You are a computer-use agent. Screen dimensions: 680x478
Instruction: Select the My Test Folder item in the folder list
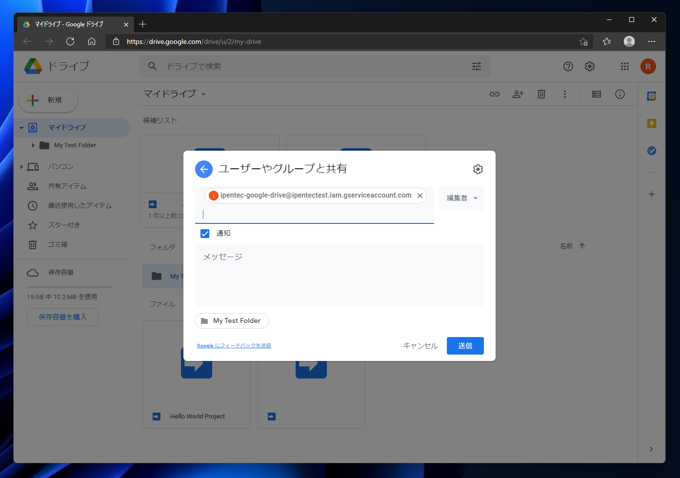(163, 276)
